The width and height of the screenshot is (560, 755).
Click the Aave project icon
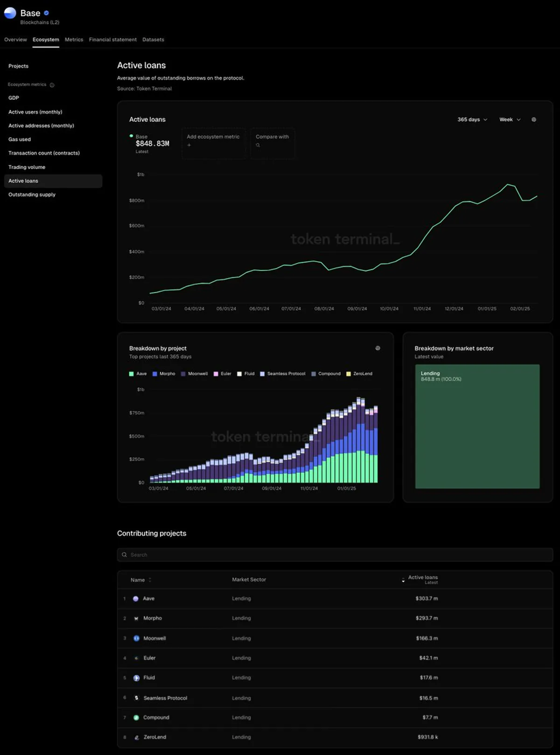136,599
